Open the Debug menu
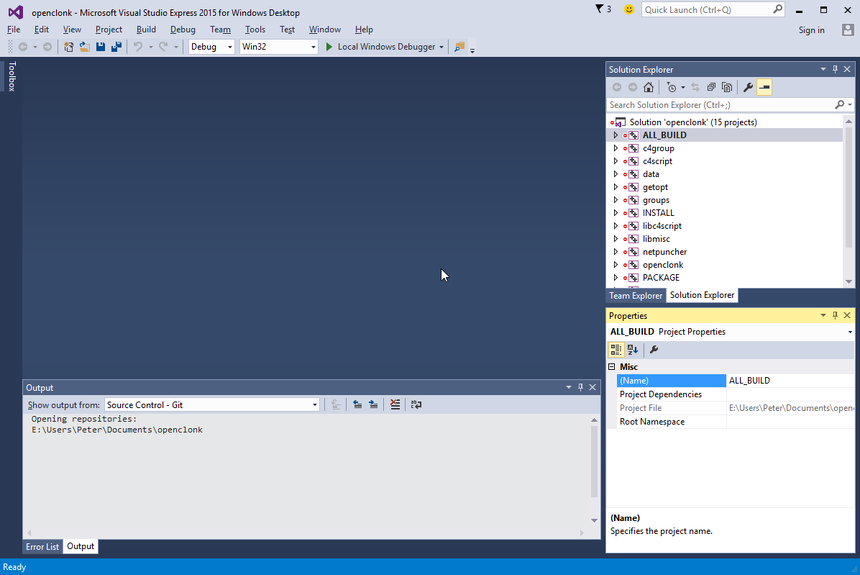 tap(183, 30)
